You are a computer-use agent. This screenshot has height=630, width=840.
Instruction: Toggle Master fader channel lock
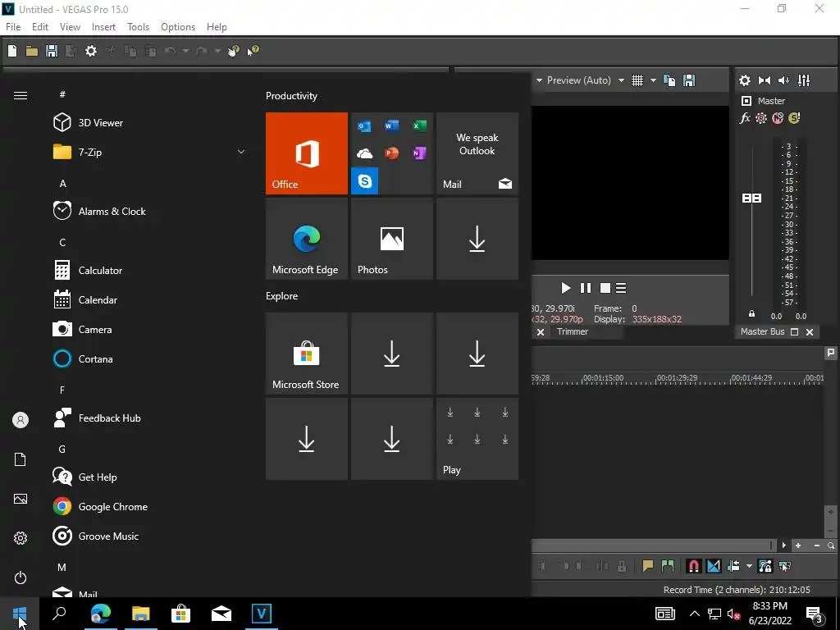pyautogui.click(x=751, y=314)
